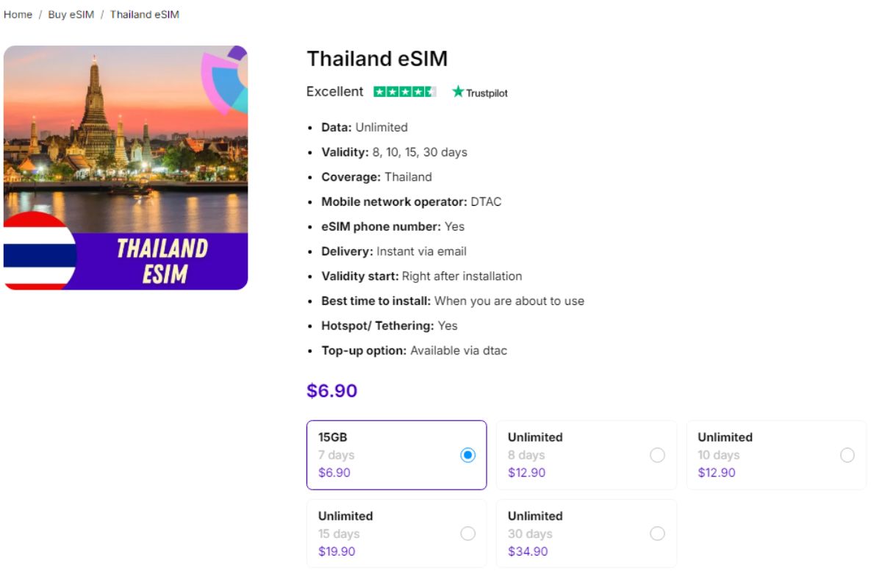Click the Thailand eSIM breadcrumb item
882x588 pixels.
pos(144,13)
